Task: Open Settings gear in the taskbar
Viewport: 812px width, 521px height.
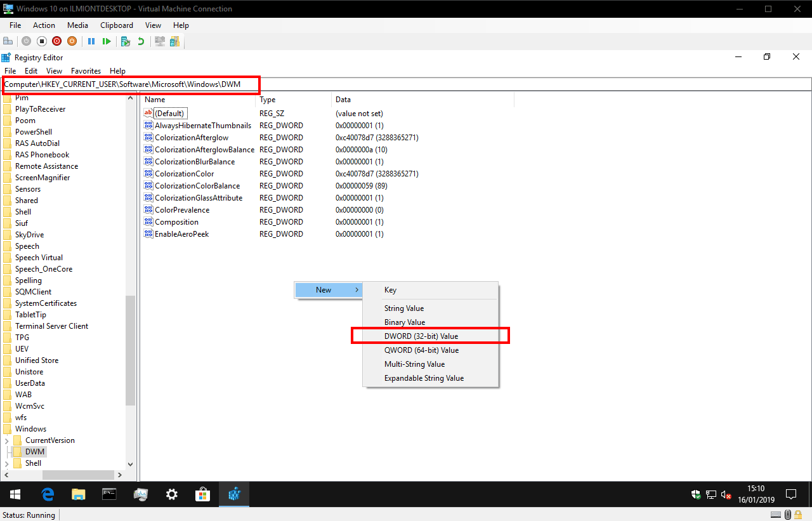Action: [x=171, y=494]
